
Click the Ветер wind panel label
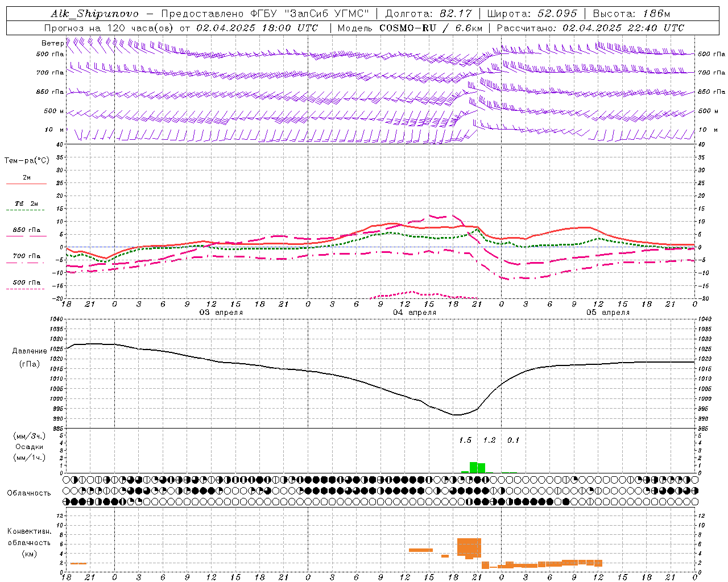coord(52,43)
